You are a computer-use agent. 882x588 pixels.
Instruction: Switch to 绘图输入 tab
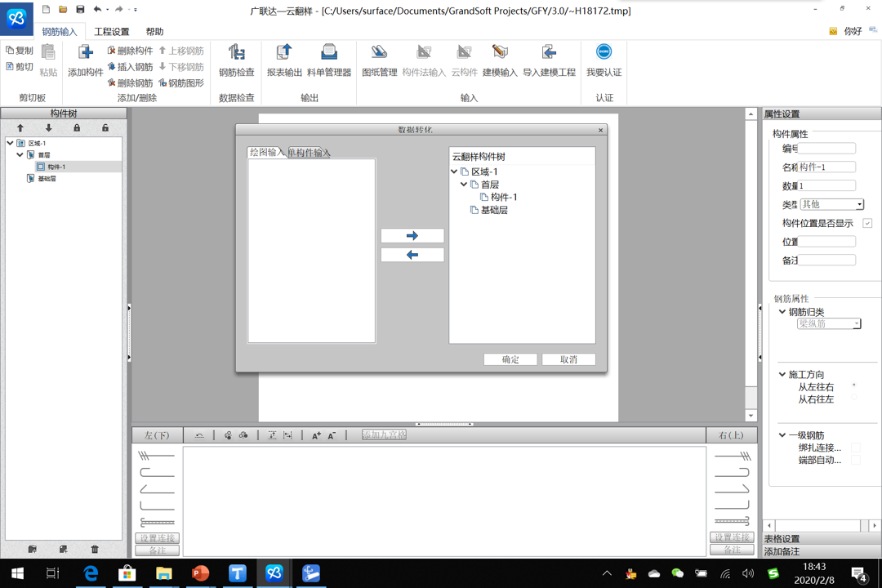pos(266,152)
